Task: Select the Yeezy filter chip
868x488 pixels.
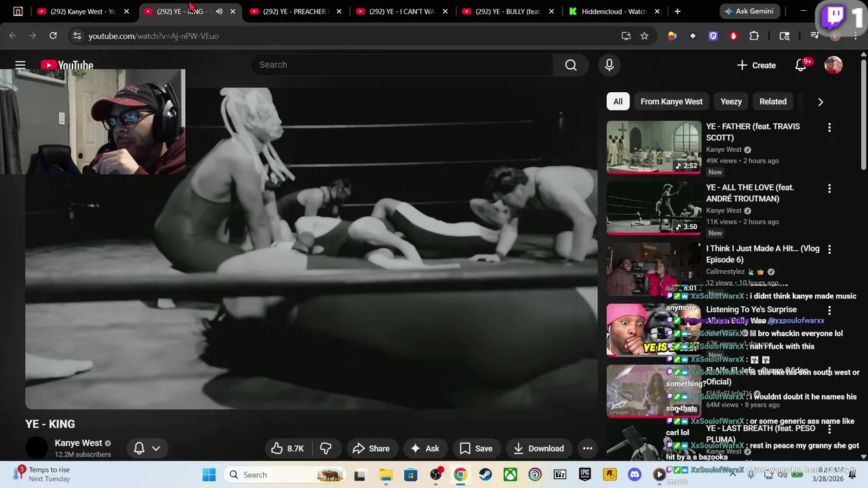Action: (731, 102)
